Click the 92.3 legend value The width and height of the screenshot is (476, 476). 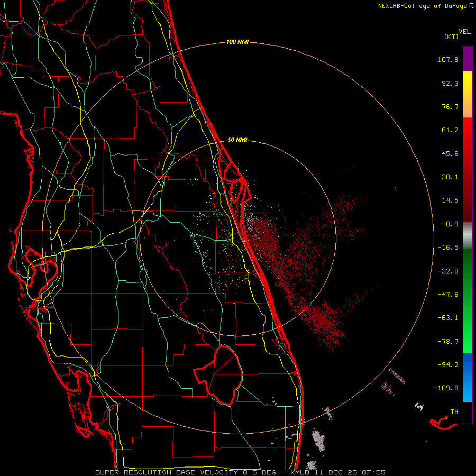[x=450, y=83]
